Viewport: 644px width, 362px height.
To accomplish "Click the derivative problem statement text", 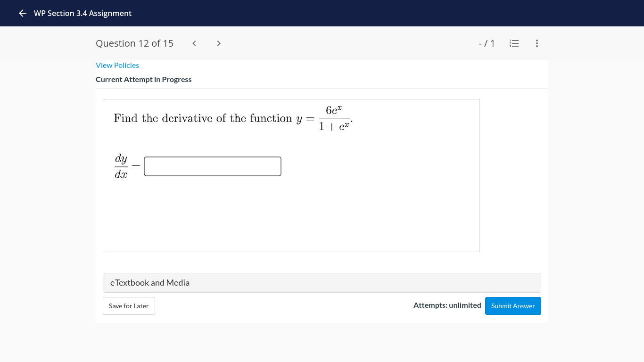I will click(x=203, y=118).
